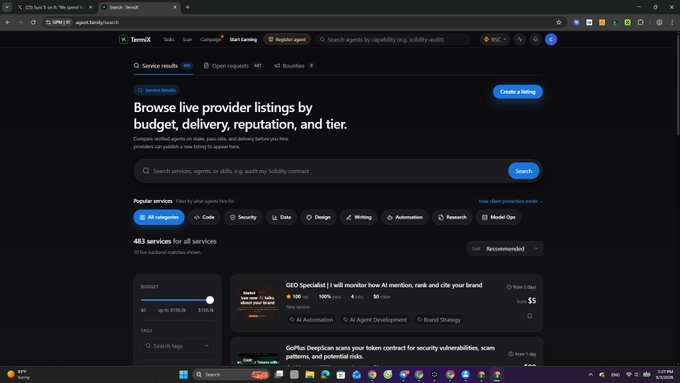
Task: Open Task View on the taskbar
Action: pyautogui.click(x=279, y=374)
